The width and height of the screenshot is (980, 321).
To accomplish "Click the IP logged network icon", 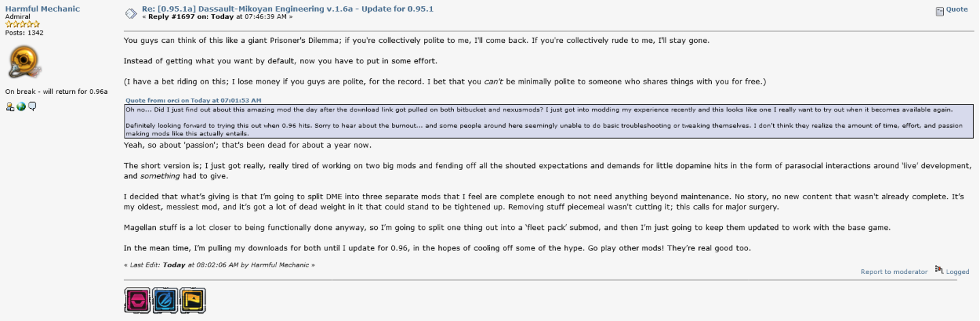I will [939, 271].
